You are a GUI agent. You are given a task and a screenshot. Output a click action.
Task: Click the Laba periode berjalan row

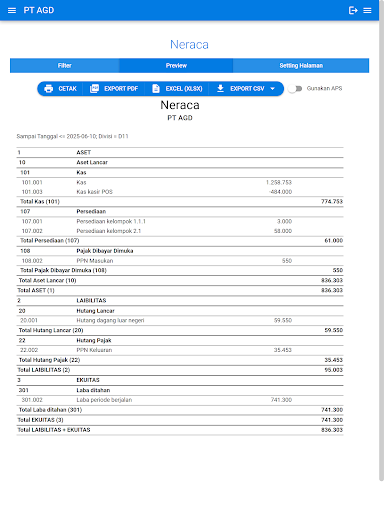[x=180, y=400]
